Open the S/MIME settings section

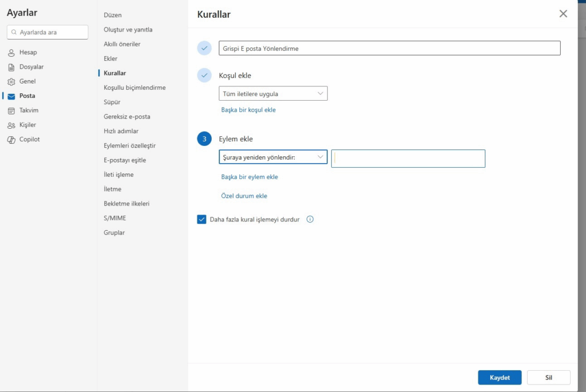(114, 218)
